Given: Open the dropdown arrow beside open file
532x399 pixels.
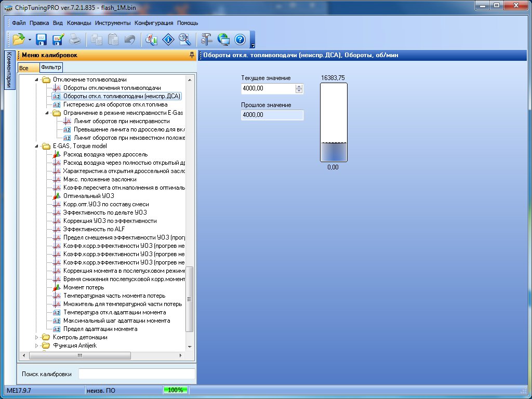Looking at the screenshot, I should (30, 39).
